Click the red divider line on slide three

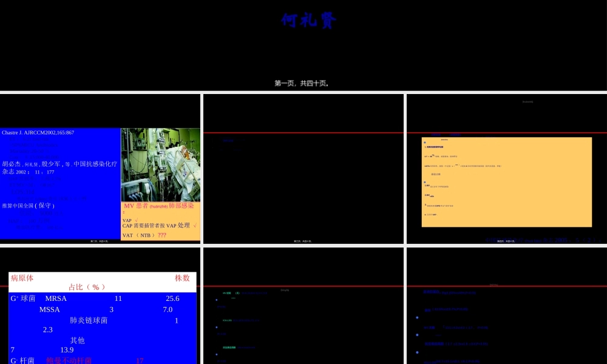point(303,132)
